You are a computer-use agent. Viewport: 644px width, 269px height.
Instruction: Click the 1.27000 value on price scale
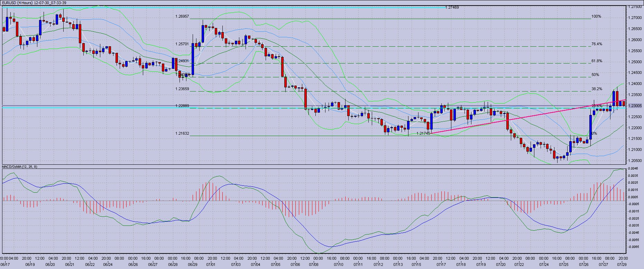coord(635,18)
